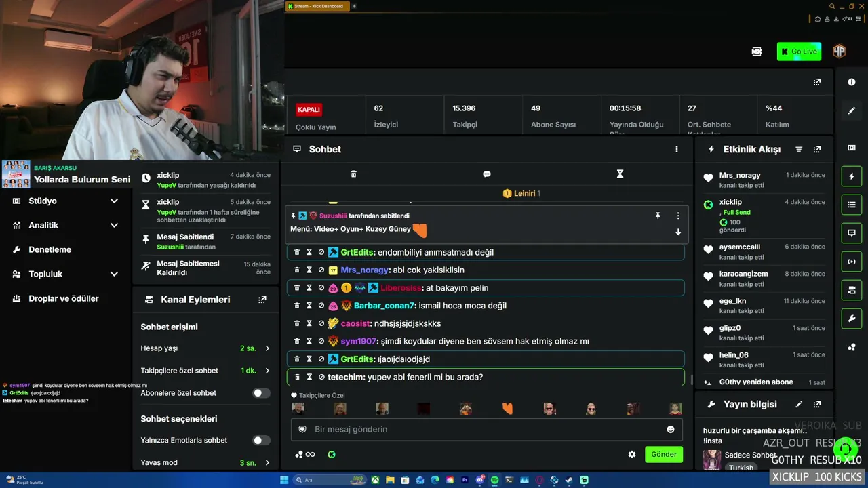Open info icon in right toolbar
868x488 pixels.
(x=852, y=82)
